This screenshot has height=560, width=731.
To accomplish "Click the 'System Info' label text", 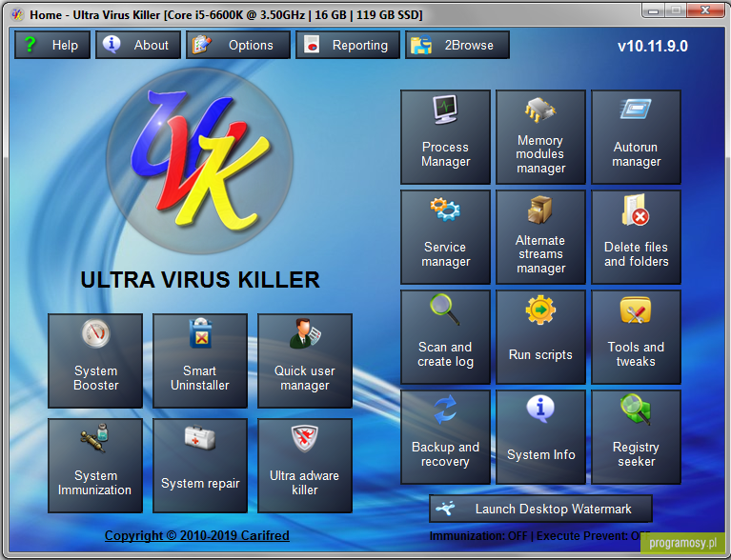I will [540, 454].
